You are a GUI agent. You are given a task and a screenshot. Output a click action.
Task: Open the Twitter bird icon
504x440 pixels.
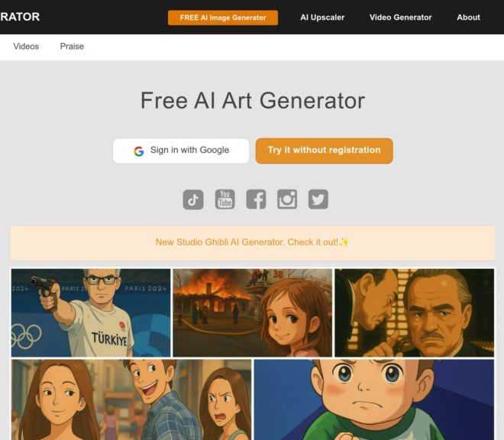[318, 199]
